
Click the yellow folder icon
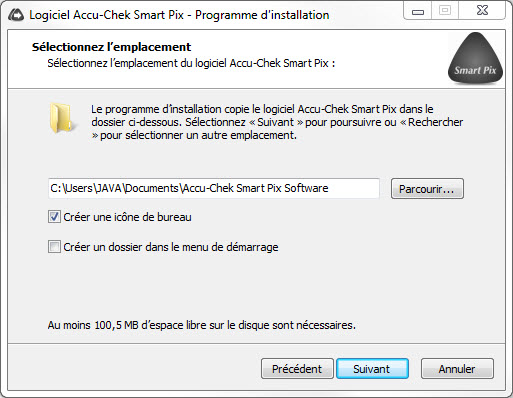[61, 118]
